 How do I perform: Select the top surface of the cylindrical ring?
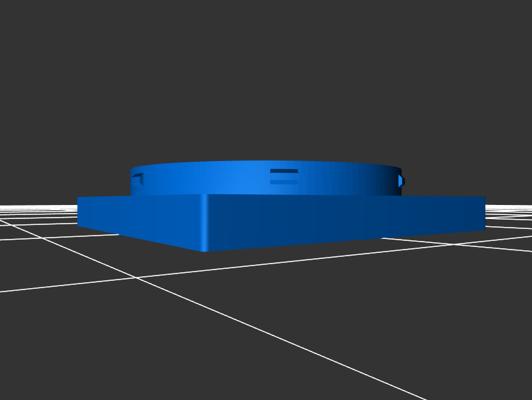pyautogui.click(x=266, y=165)
